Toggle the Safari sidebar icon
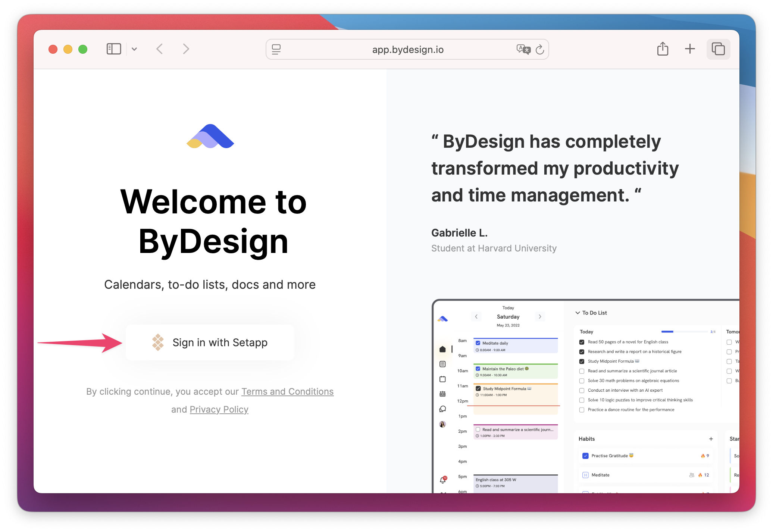 [x=114, y=49]
